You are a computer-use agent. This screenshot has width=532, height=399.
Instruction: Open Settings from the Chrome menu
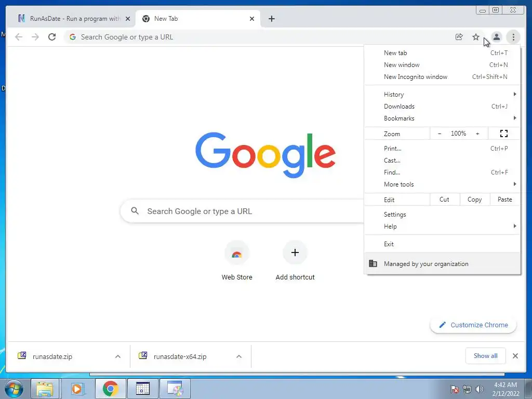(443, 215)
